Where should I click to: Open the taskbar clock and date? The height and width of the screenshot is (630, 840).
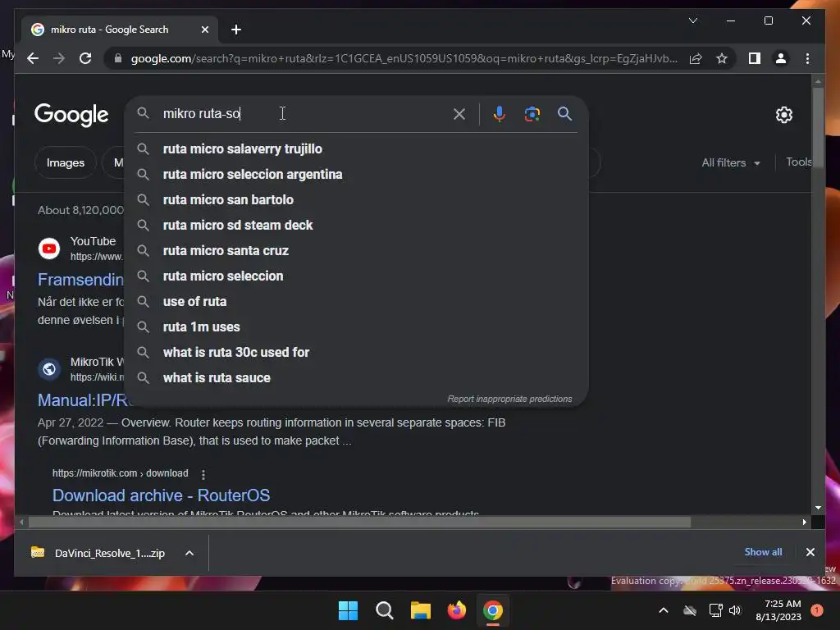[778, 610]
